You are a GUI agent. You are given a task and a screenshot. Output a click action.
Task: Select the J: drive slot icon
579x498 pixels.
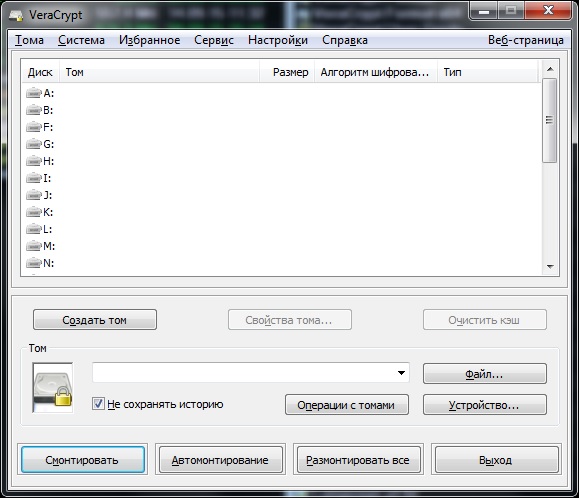[34, 195]
